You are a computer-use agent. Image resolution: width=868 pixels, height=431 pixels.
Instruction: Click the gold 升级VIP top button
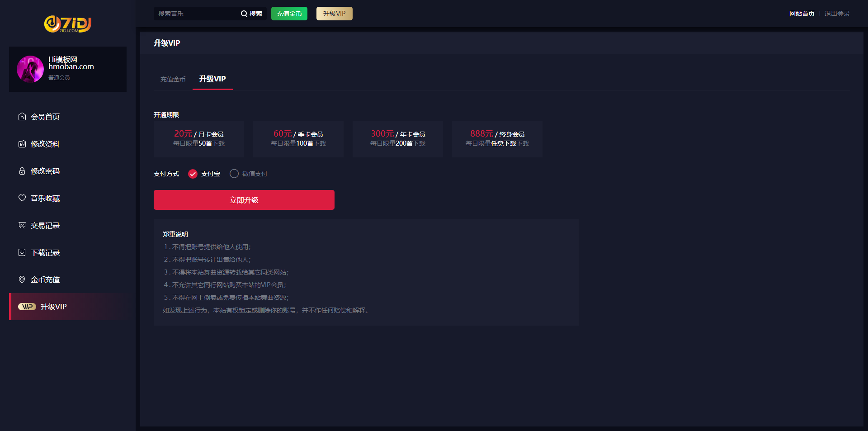click(x=335, y=14)
